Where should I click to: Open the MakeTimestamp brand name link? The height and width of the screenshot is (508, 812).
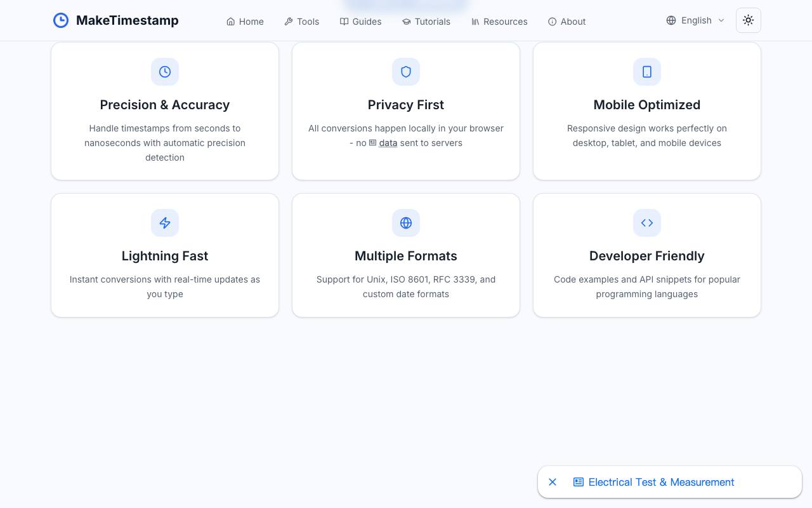pyautogui.click(x=127, y=20)
